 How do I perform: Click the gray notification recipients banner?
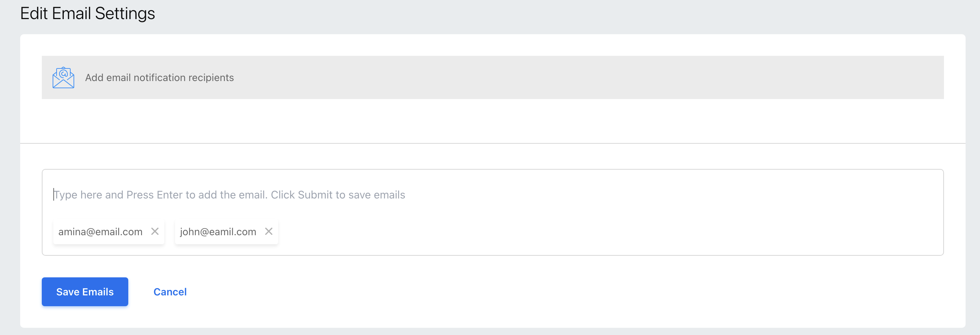[571, 77]
